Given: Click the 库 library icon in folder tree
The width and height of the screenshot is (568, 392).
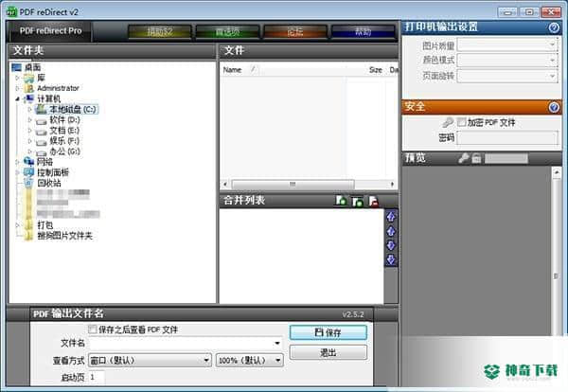Looking at the screenshot, I should pos(28,78).
